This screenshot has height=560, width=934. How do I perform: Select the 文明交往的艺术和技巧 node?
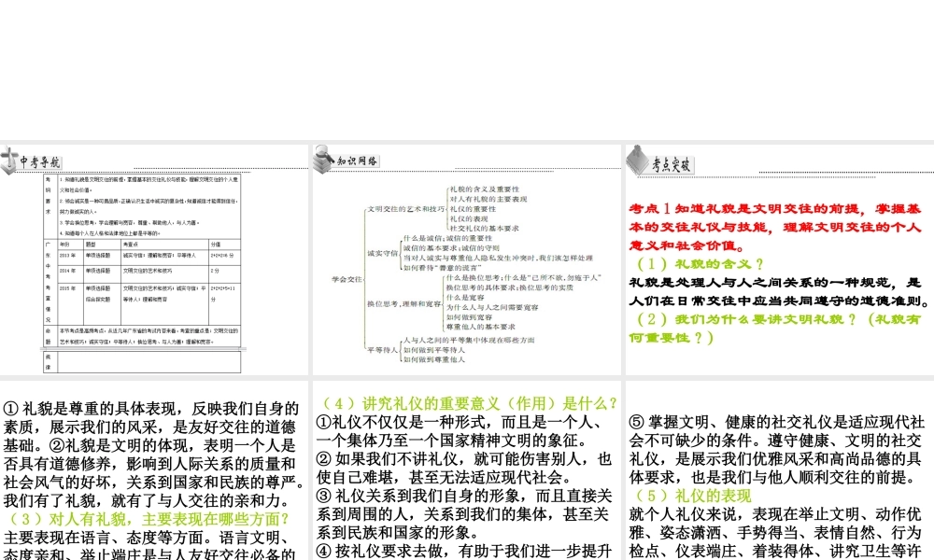coord(405,209)
